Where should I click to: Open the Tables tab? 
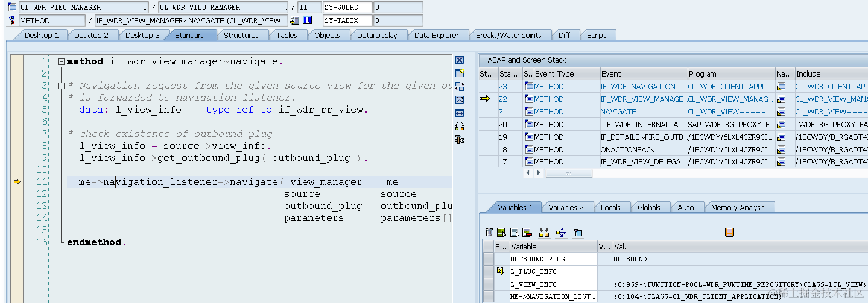click(x=287, y=35)
